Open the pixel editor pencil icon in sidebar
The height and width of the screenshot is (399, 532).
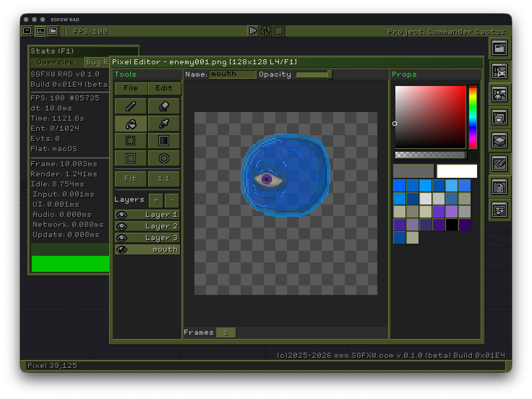click(x=499, y=164)
